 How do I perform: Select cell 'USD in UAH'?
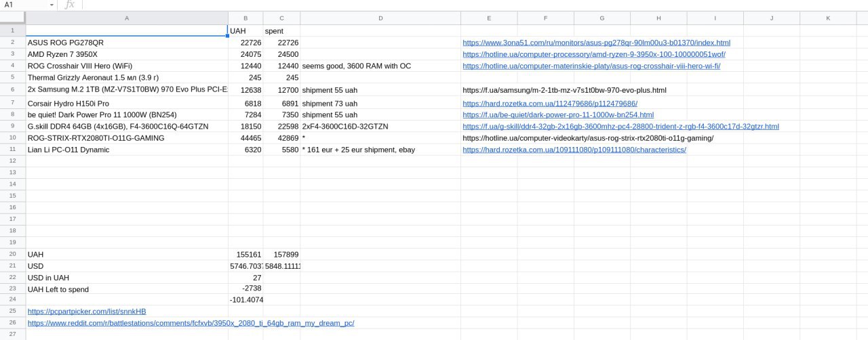coord(127,278)
